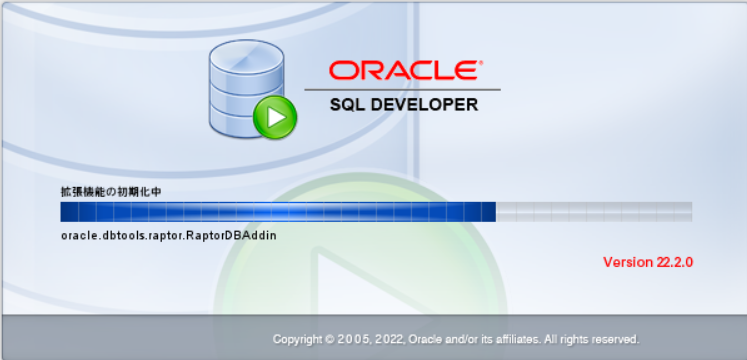Click the SQL DEVELOPER title text

404,104
